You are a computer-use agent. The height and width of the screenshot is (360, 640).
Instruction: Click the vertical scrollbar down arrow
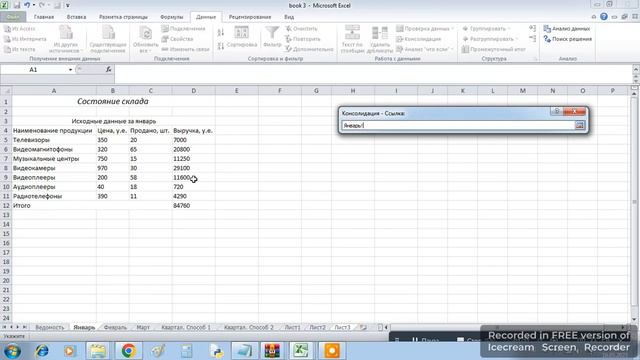[x=634, y=320]
